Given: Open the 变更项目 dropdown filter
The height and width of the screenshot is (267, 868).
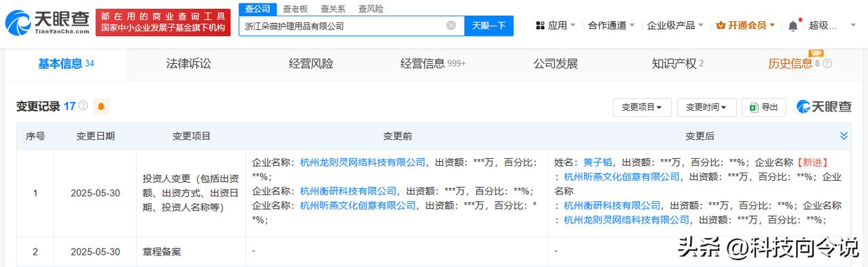Looking at the screenshot, I should [642, 107].
